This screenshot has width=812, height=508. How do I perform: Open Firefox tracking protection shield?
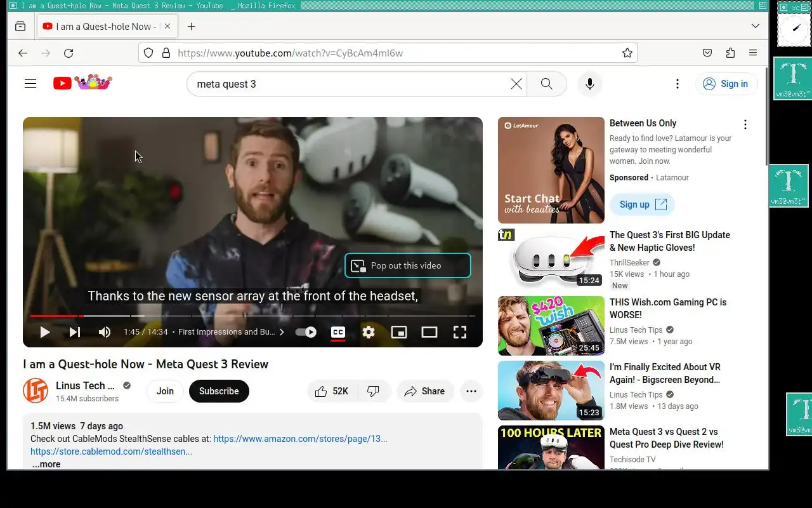148,53
